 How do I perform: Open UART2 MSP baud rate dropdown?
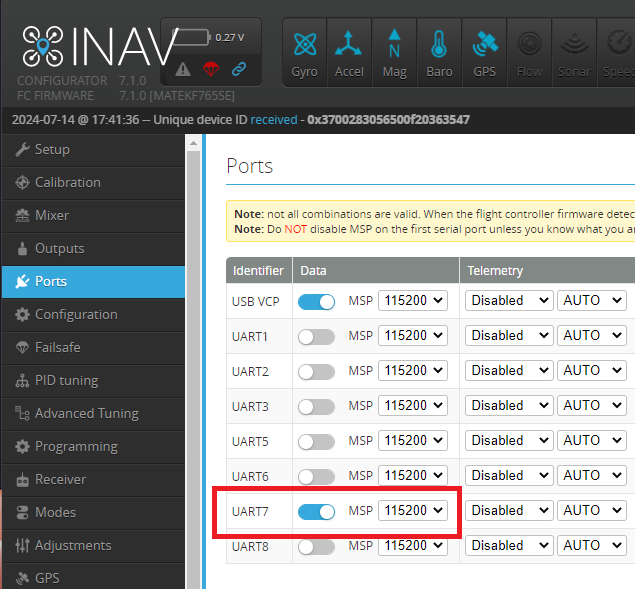tap(413, 371)
